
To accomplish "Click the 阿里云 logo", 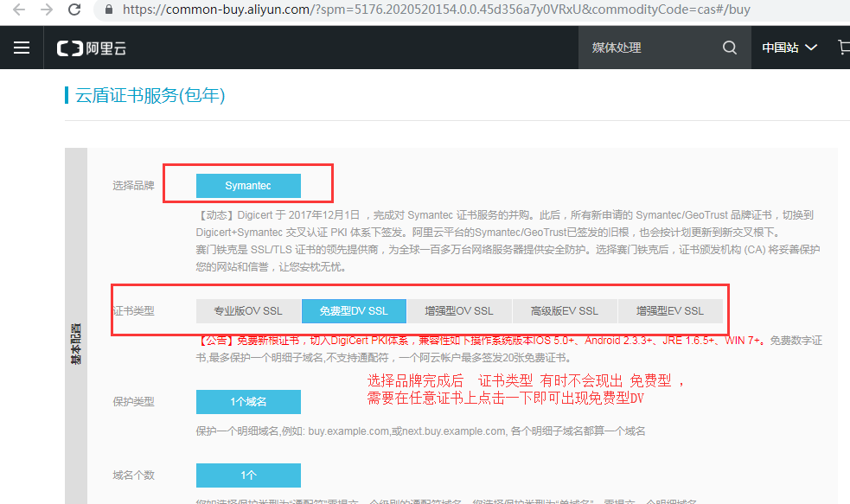I will coord(92,48).
